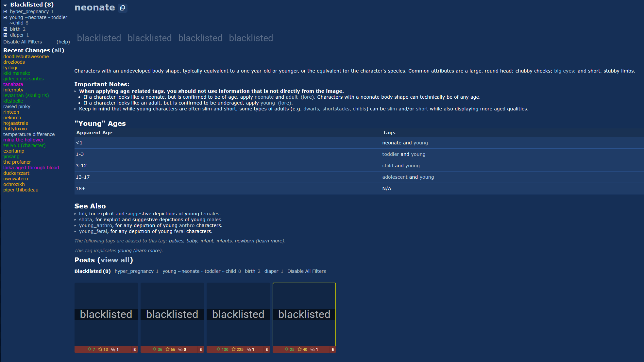Viewport: 644px width, 362px height.
Task: Open the shortstacks wiki link
Action: click(x=336, y=109)
